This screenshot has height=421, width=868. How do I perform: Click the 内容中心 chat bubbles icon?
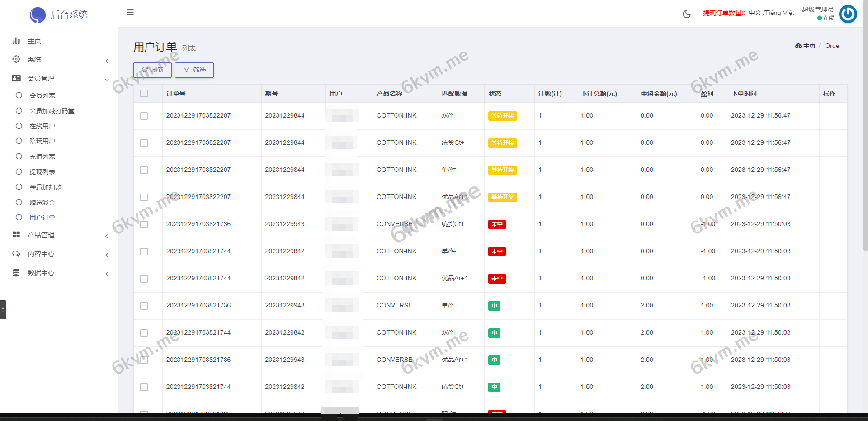16,254
